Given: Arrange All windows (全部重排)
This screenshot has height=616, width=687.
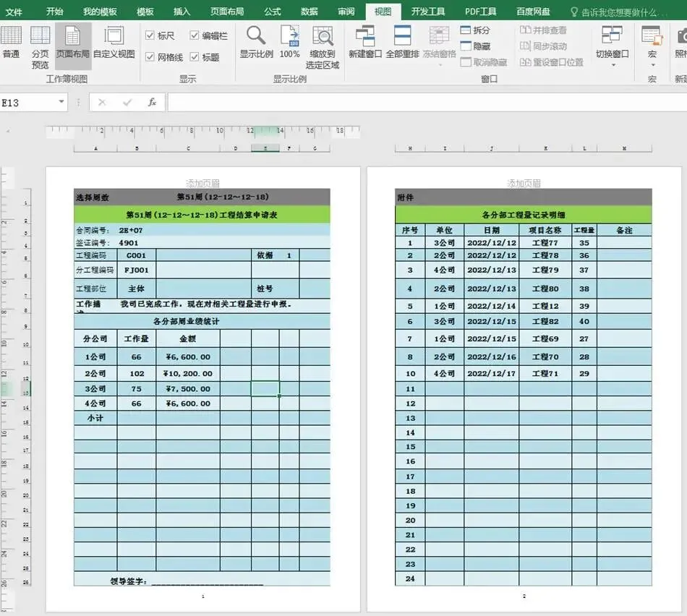Looking at the screenshot, I should [x=402, y=43].
